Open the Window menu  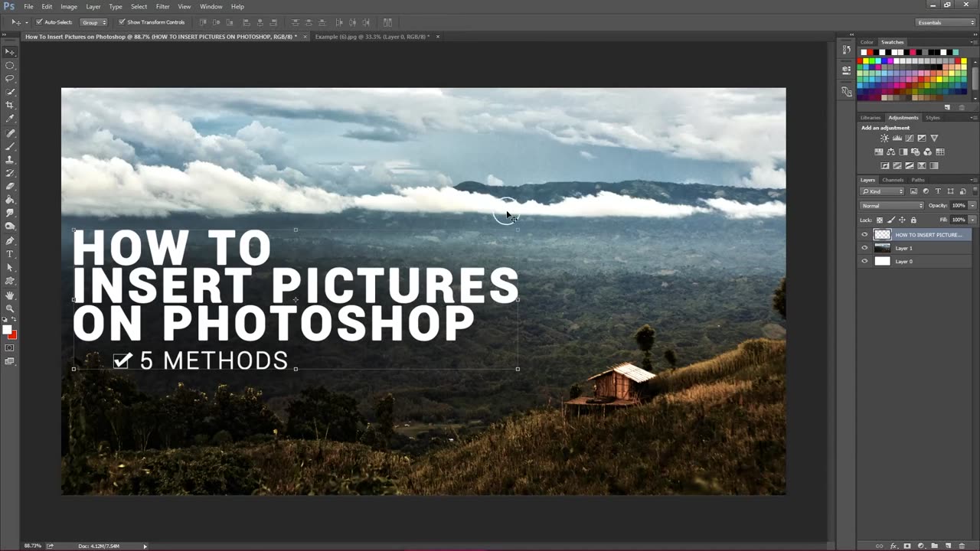coord(211,6)
